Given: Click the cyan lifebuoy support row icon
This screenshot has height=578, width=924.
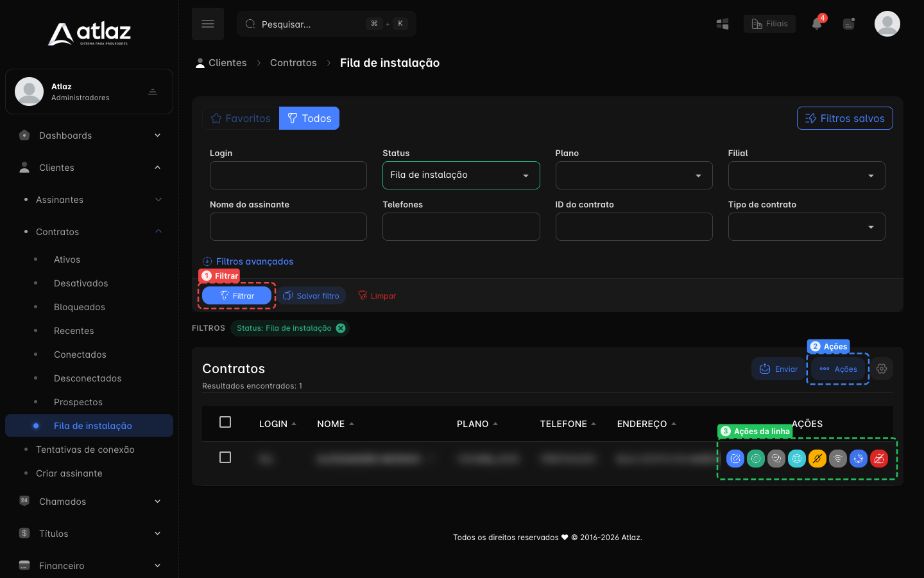Looking at the screenshot, I should point(797,459).
